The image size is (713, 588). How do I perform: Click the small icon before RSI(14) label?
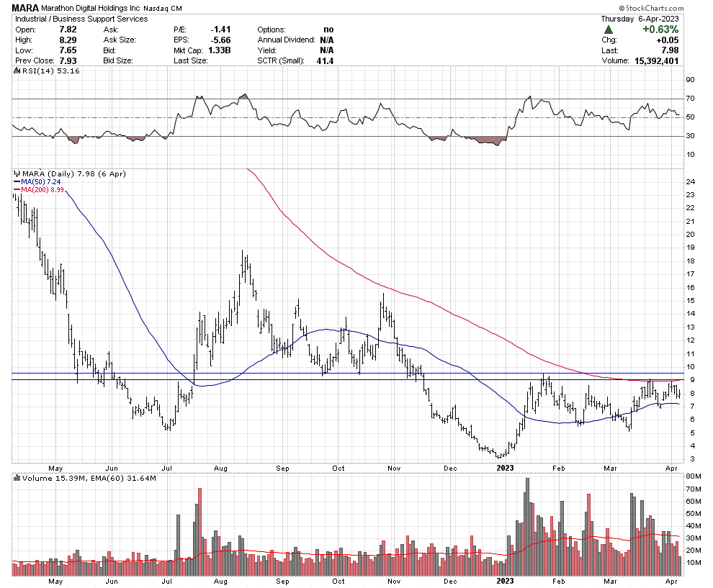pyautogui.click(x=17, y=71)
